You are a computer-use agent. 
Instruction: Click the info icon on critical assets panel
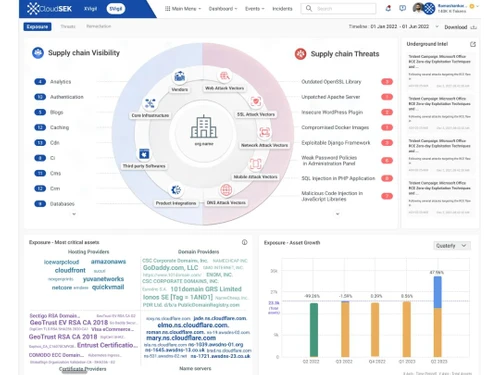pos(244,242)
